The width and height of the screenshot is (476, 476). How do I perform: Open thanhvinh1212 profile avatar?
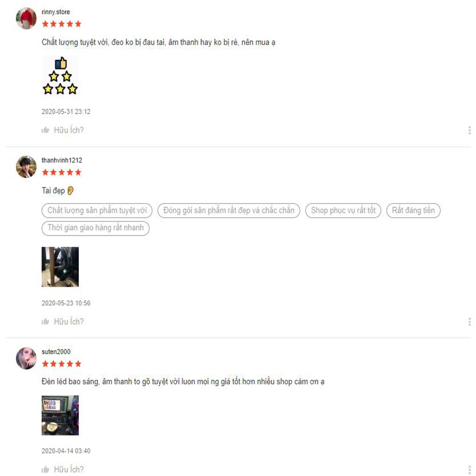tap(26, 167)
